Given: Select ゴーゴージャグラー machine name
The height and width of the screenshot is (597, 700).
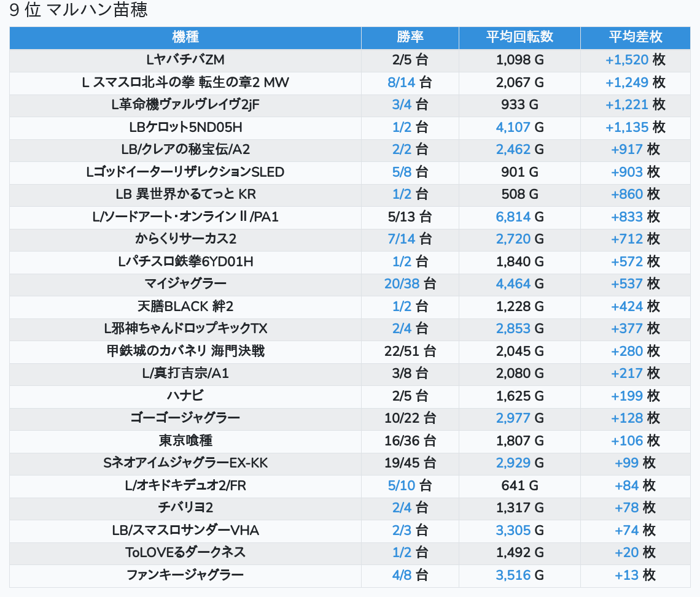Looking at the screenshot, I should [185, 418].
